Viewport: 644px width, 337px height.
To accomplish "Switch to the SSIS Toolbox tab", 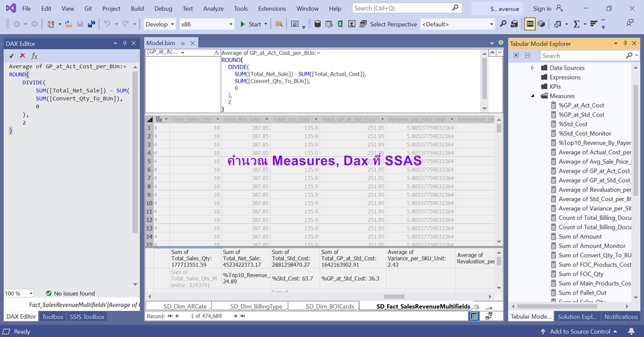I will 87,316.
